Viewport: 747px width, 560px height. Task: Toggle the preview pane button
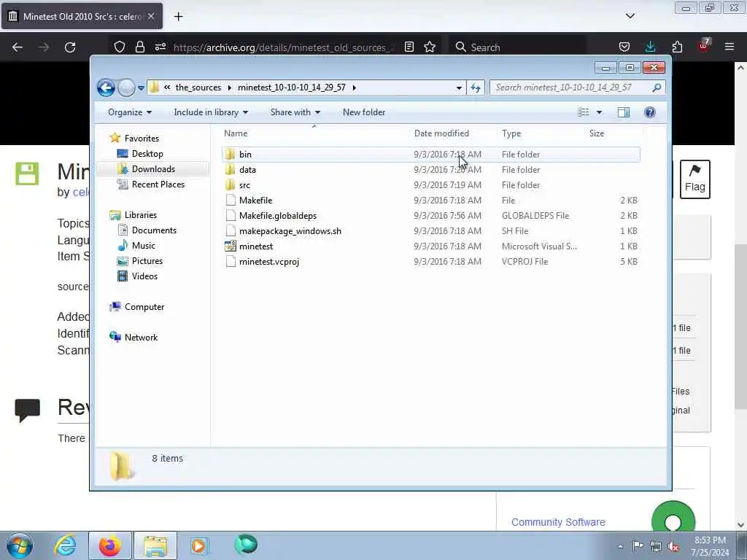click(x=624, y=112)
